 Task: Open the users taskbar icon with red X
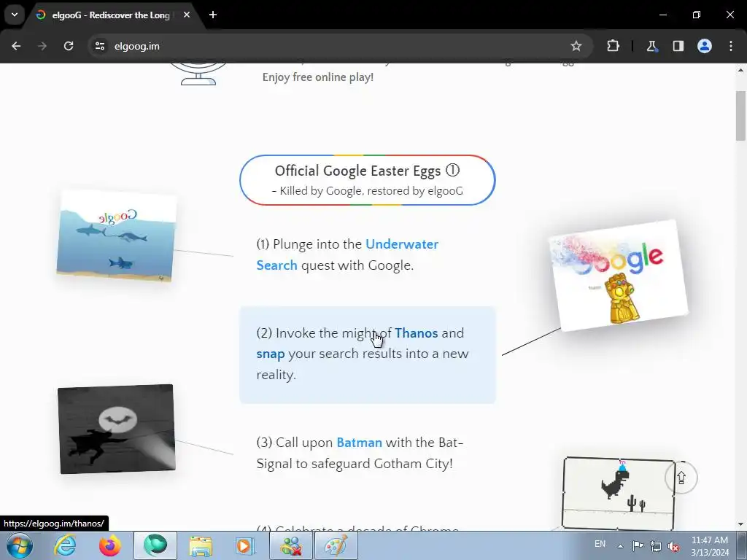[291, 545]
